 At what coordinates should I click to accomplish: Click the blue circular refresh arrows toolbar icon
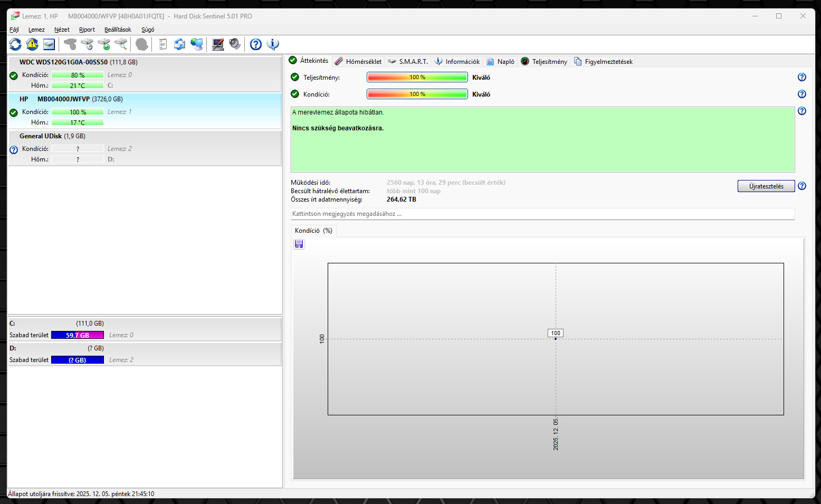coord(15,44)
